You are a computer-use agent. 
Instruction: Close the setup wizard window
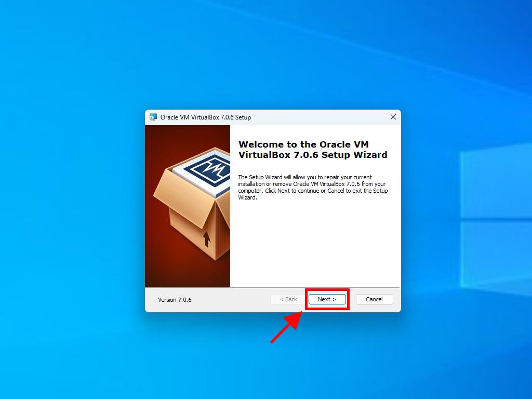click(393, 117)
